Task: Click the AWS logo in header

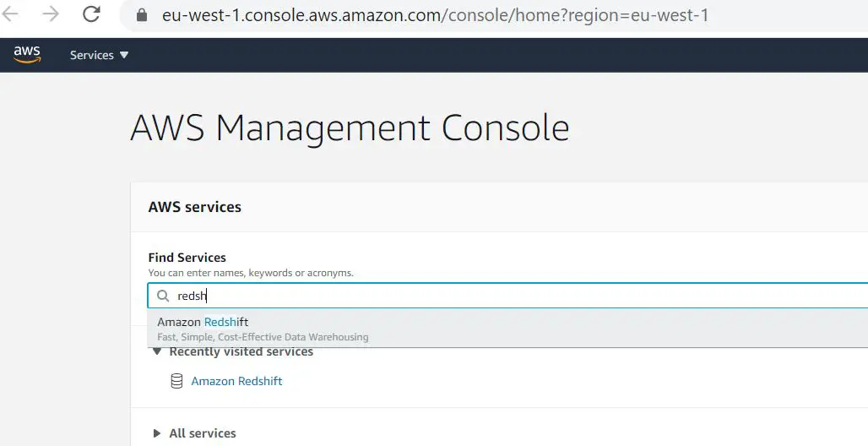Action: click(27, 54)
